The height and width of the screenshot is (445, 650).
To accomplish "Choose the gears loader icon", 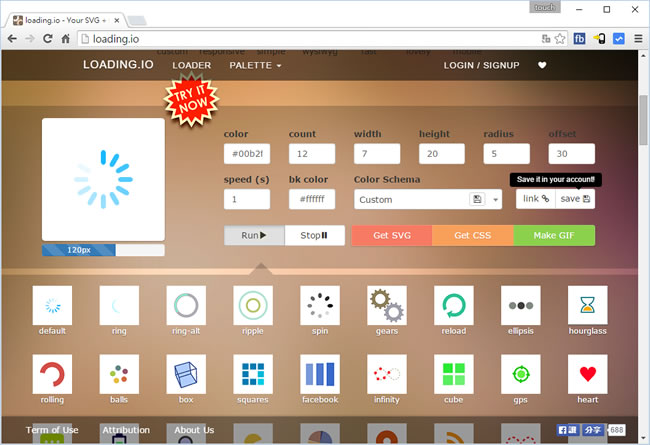I will click(387, 305).
